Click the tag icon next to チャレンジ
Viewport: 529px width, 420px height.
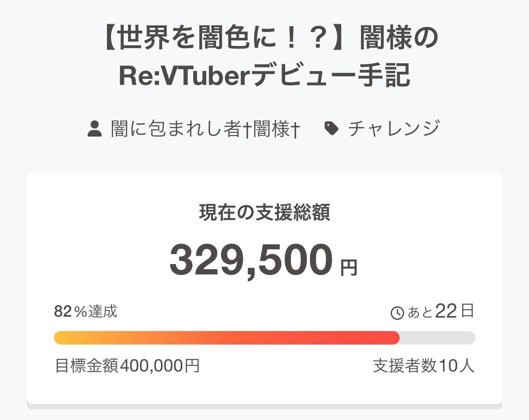(331, 128)
